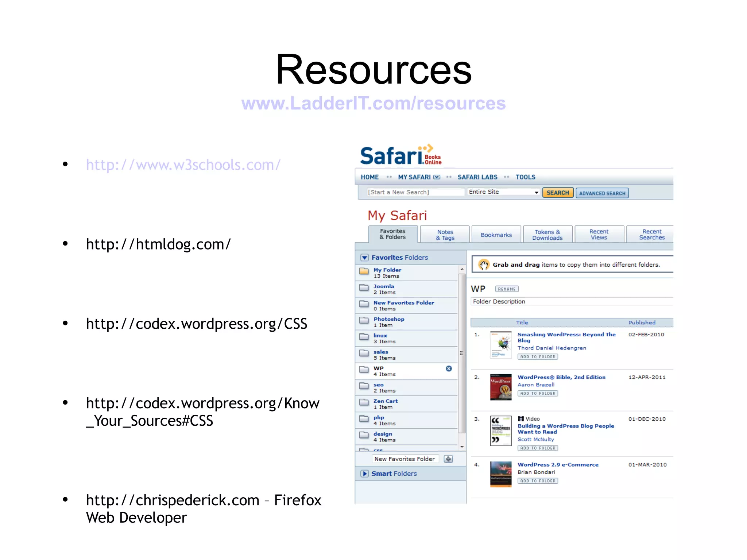Click the Zen Cart folder icon

tap(364, 402)
